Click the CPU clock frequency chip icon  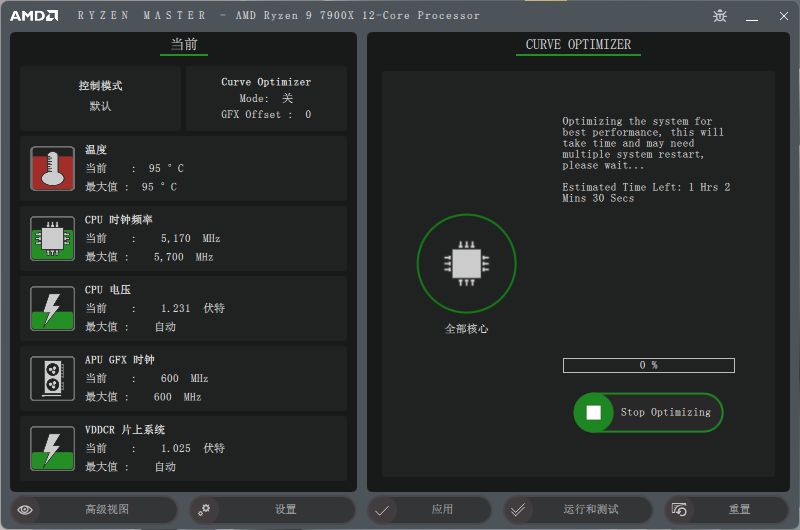(52, 238)
